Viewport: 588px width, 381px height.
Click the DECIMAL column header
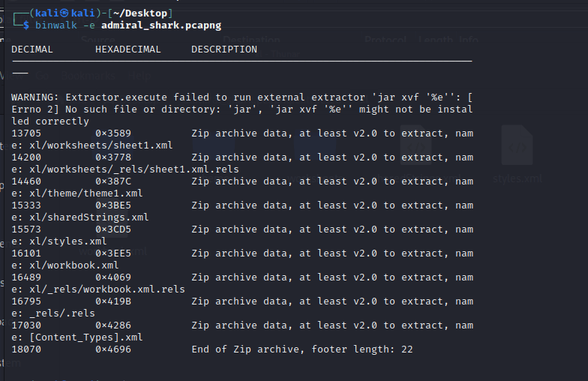point(32,49)
